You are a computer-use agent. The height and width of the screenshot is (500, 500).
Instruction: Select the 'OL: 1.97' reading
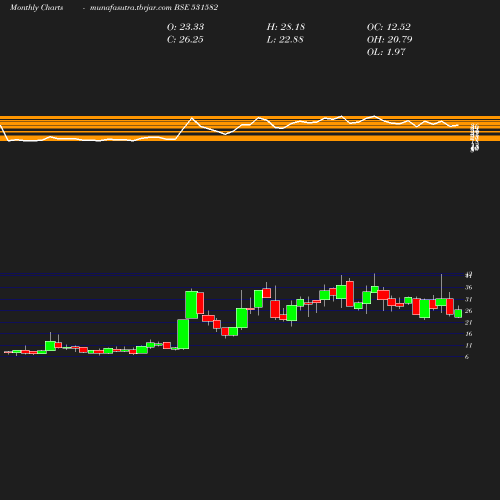pos(386,52)
